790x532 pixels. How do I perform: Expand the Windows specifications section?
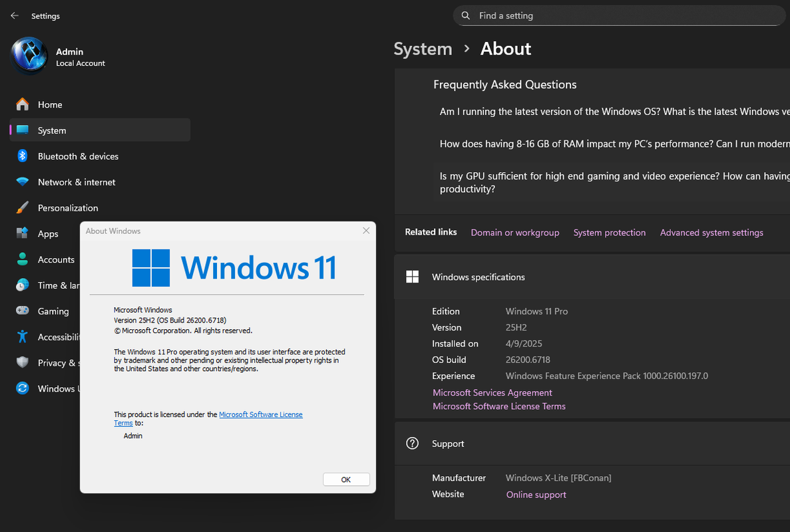592,277
